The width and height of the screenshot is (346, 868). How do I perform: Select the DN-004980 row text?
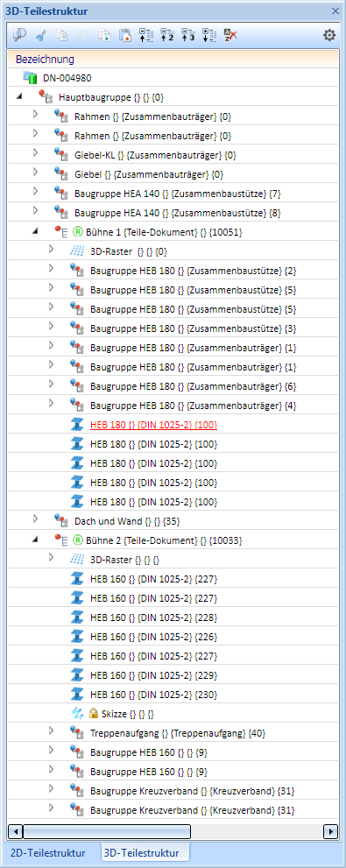click(67, 78)
